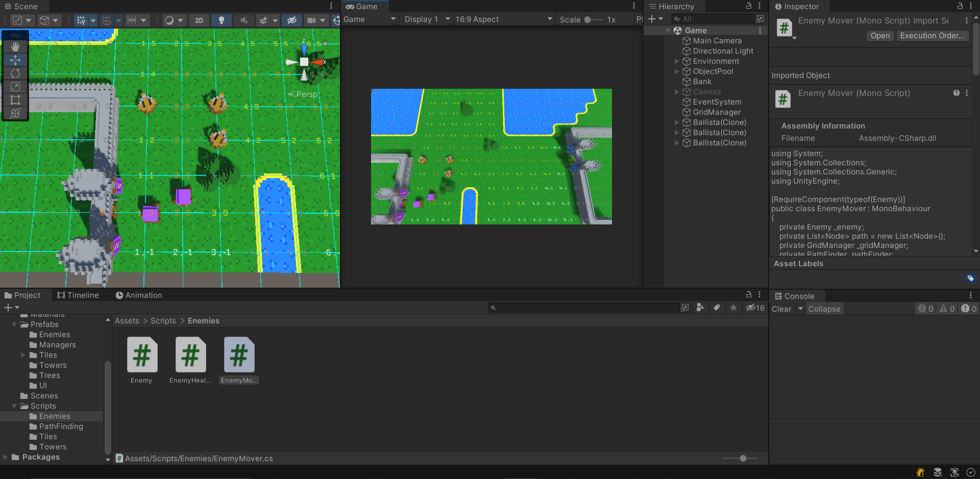Click Scripts in the breadcrumb path
The image size is (980, 479).
(163, 321)
